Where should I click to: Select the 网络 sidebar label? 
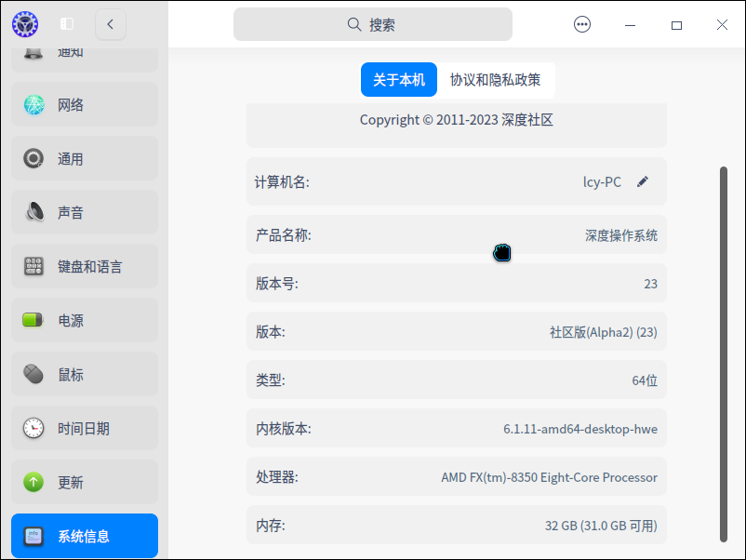71,105
